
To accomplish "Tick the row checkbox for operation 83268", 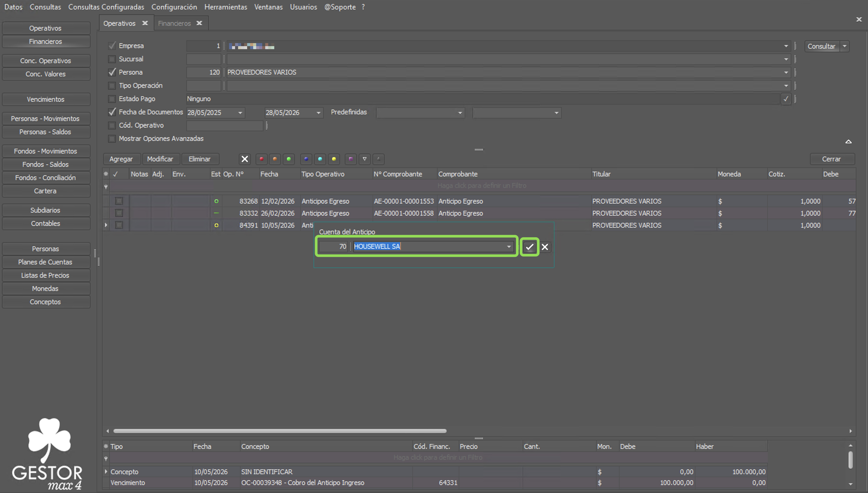I will pos(119,201).
